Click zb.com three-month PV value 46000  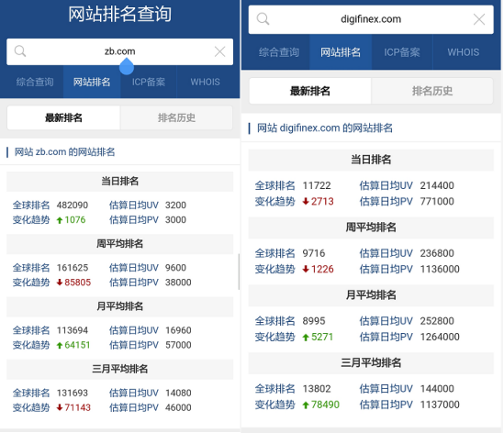(178, 407)
